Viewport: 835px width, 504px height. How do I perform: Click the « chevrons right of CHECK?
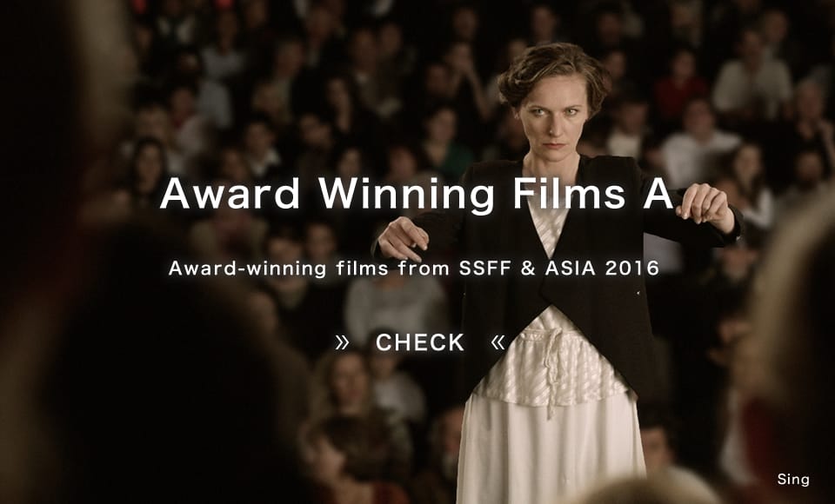point(498,342)
